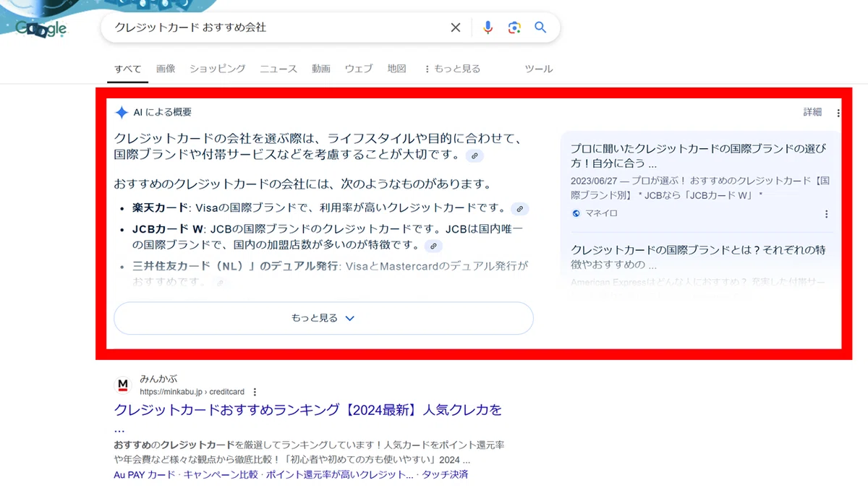Switch to the 地図 tab

(x=396, y=69)
